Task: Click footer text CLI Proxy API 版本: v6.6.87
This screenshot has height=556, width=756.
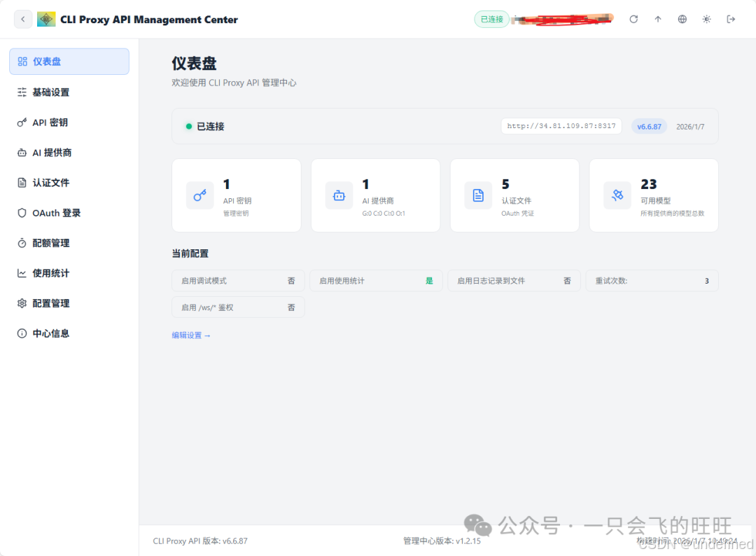Action: tap(200, 541)
